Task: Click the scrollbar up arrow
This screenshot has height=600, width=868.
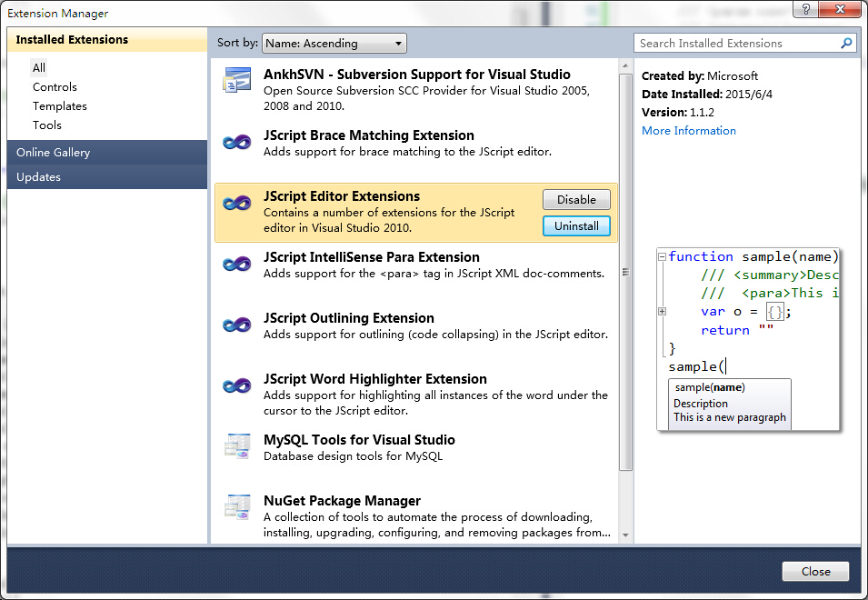Action: click(625, 65)
